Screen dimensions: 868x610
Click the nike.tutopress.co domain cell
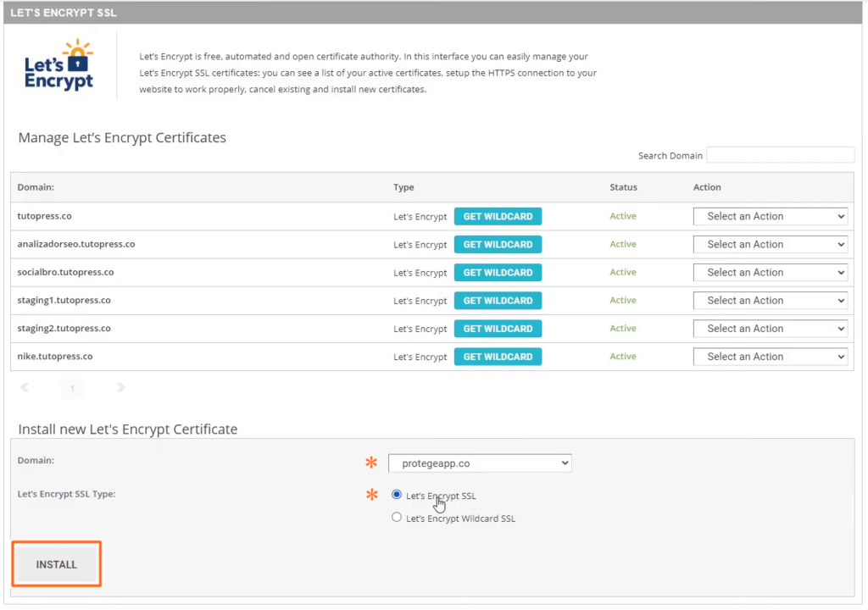(55, 357)
